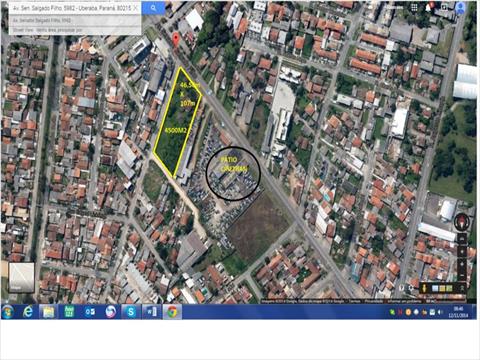Open the notifications bell icon

coord(429,7)
